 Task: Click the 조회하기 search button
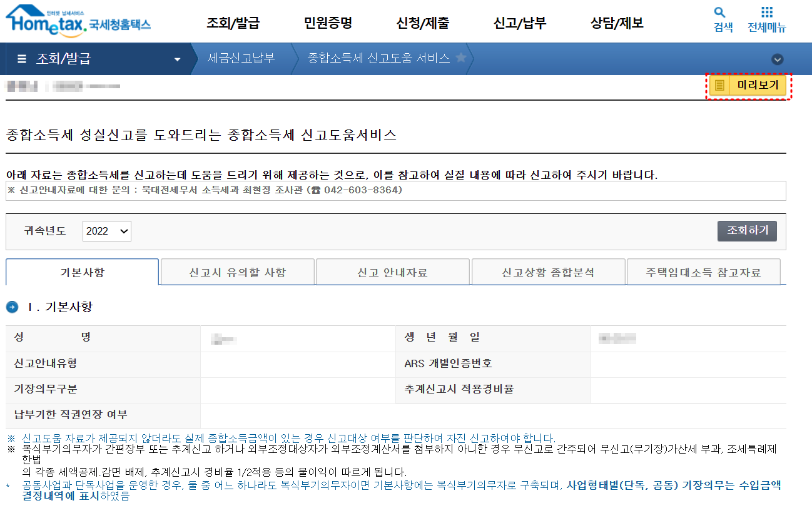click(747, 231)
